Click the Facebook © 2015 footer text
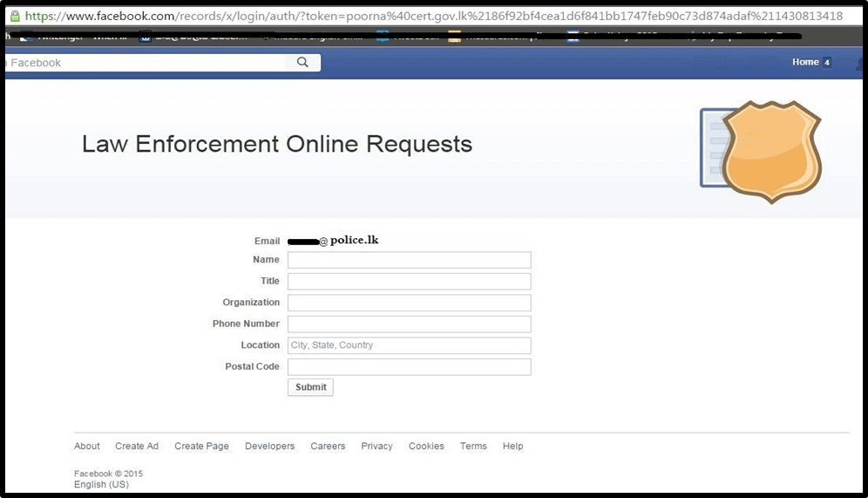Image resolution: width=868 pixels, height=498 pixels. pyautogui.click(x=108, y=474)
